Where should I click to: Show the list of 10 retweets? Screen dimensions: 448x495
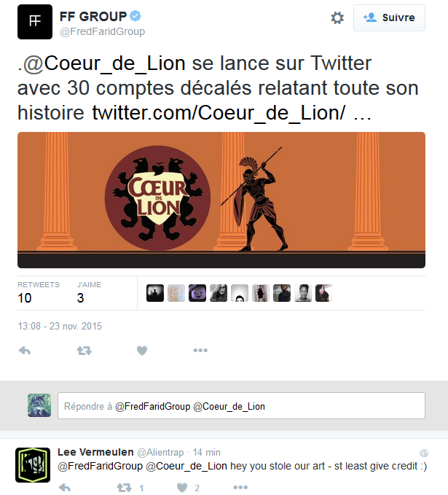[39, 293]
